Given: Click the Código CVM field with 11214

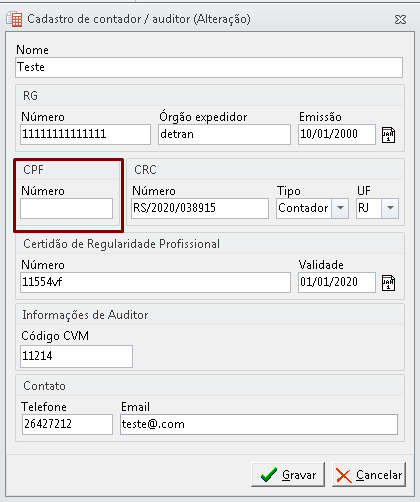Looking at the screenshot, I should tap(76, 357).
